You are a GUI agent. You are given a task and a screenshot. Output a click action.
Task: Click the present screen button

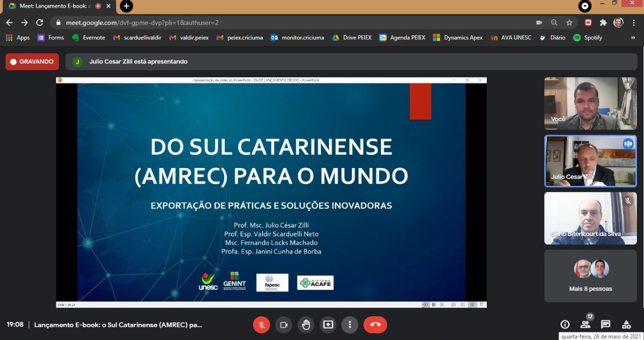tap(328, 325)
